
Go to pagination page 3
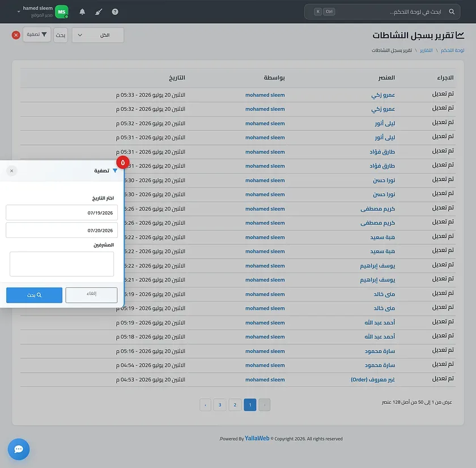(220, 405)
